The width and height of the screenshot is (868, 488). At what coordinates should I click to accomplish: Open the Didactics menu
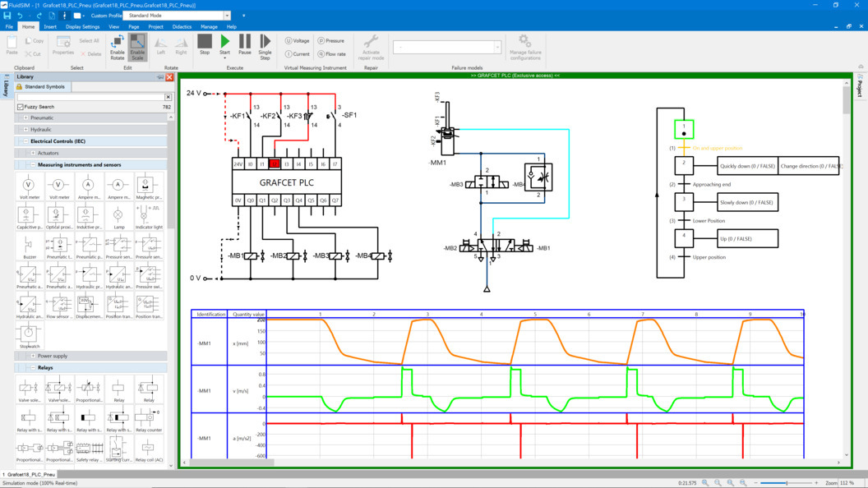pos(182,26)
